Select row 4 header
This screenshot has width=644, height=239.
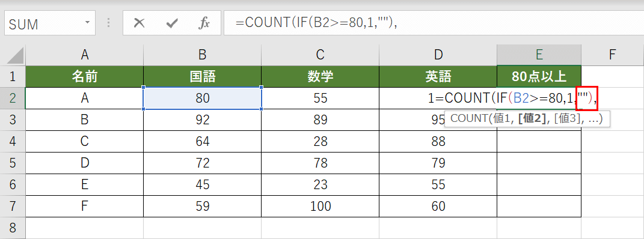click(13, 142)
